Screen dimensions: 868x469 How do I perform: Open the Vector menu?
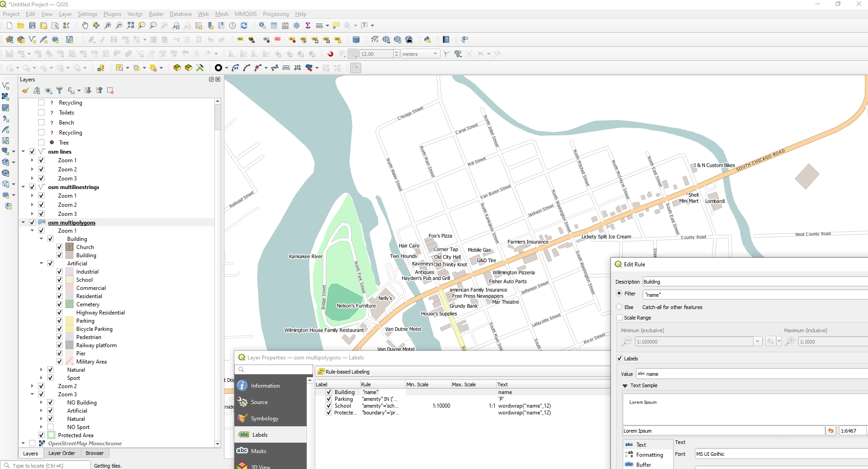point(135,14)
